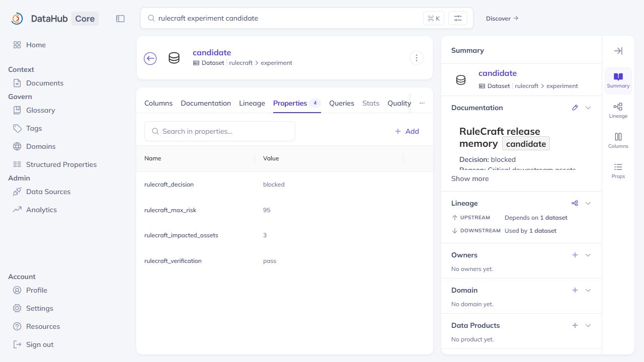Select the Lineage sidebar tab icon
644x362 pixels.
click(x=618, y=111)
